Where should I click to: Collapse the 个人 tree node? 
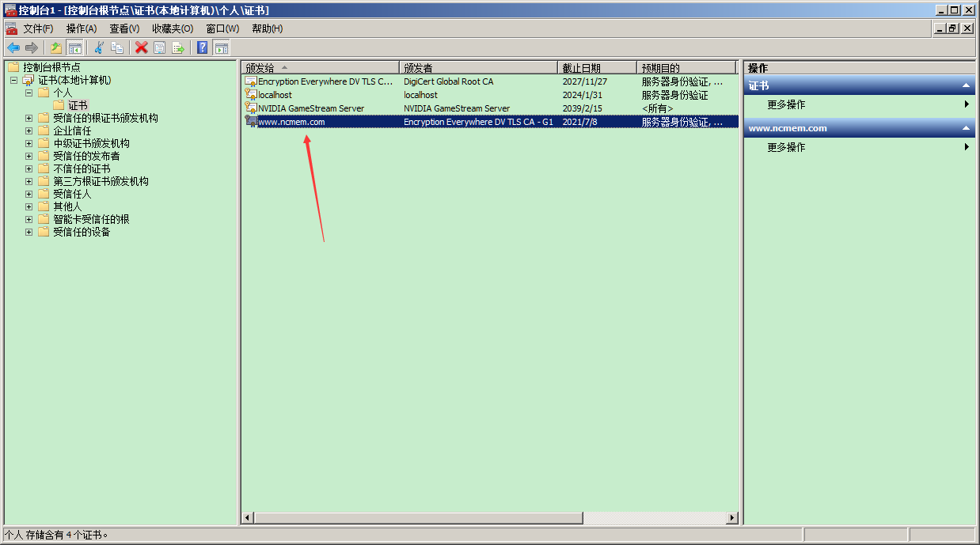click(28, 93)
